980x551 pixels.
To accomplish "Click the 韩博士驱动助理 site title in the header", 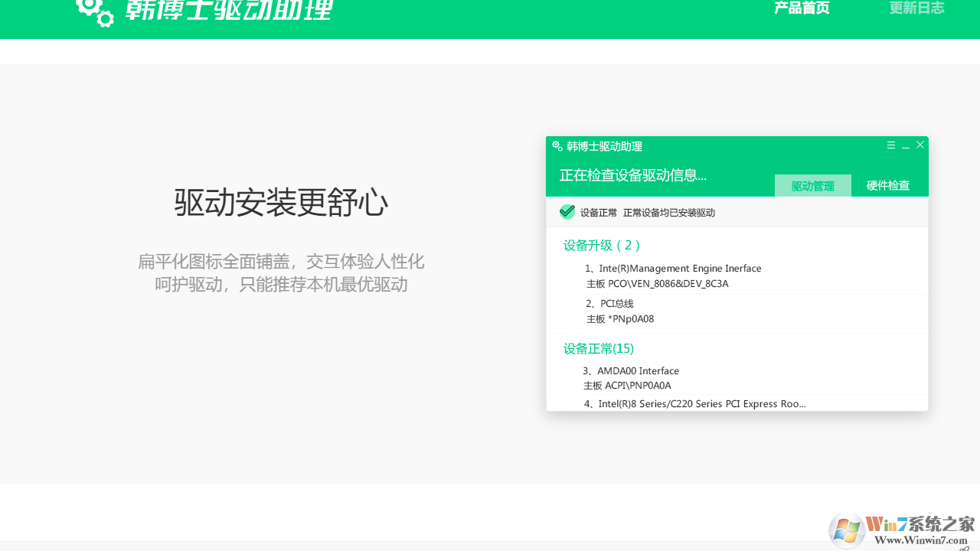I will 230,10.
